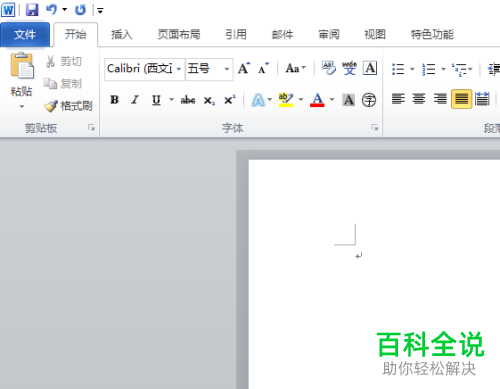The height and width of the screenshot is (389, 500).
Task: Apply character border with boxed A
Action: click(370, 68)
